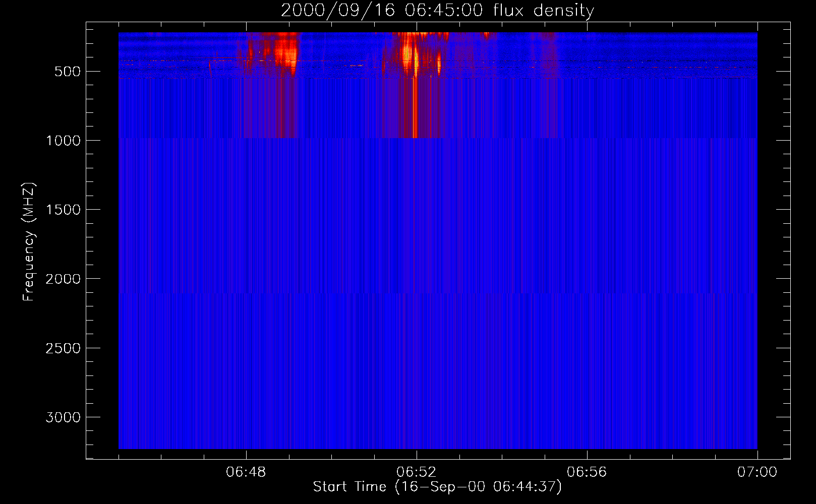The width and height of the screenshot is (816, 504).
Task: Select the 2500 frequency tick label
Action: 63,348
